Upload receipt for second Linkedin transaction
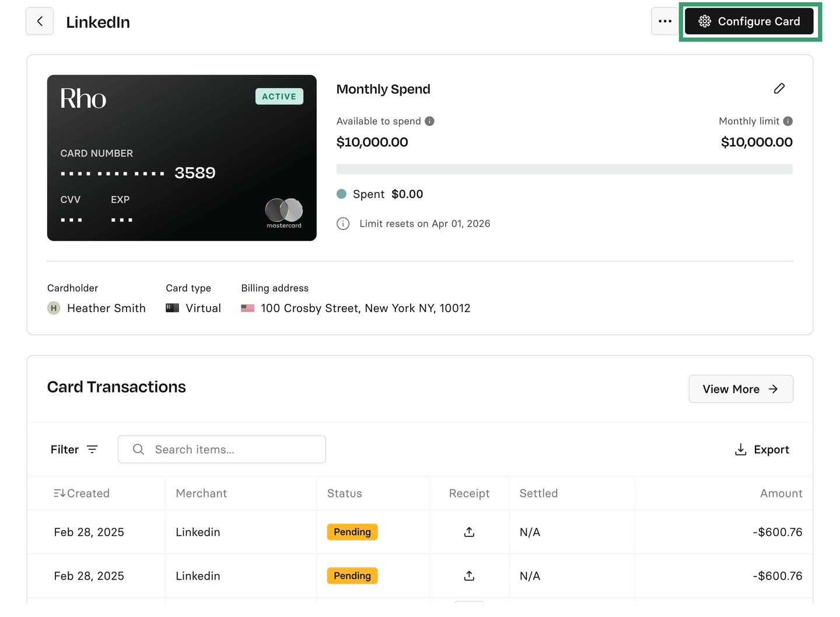This screenshot has height=617, width=840. pyautogui.click(x=469, y=576)
